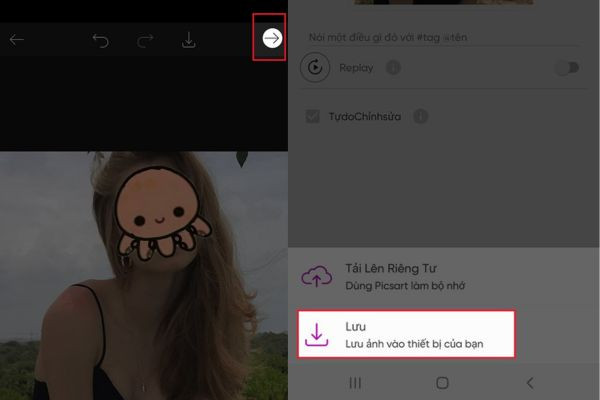Image resolution: width=600 pixels, height=400 pixels.
Task: Tap the next arrow in the white circle
Action: tap(272, 38)
